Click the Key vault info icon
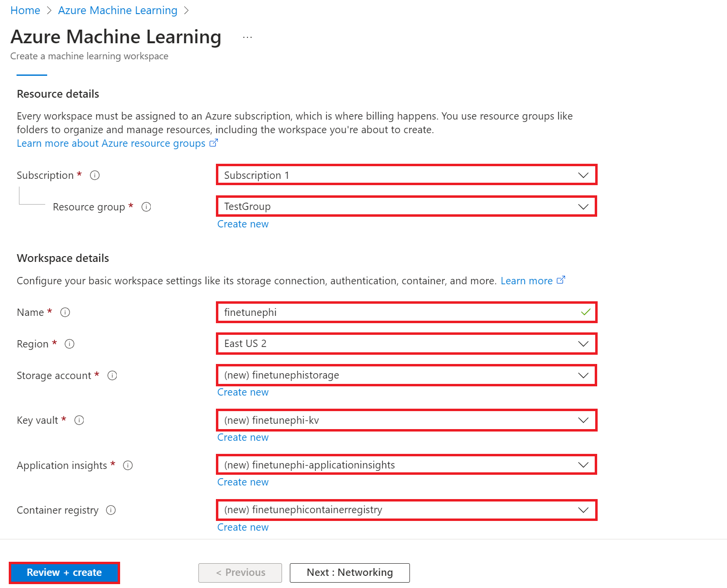Viewport: 727px width, 588px height. (x=79, y=420)
